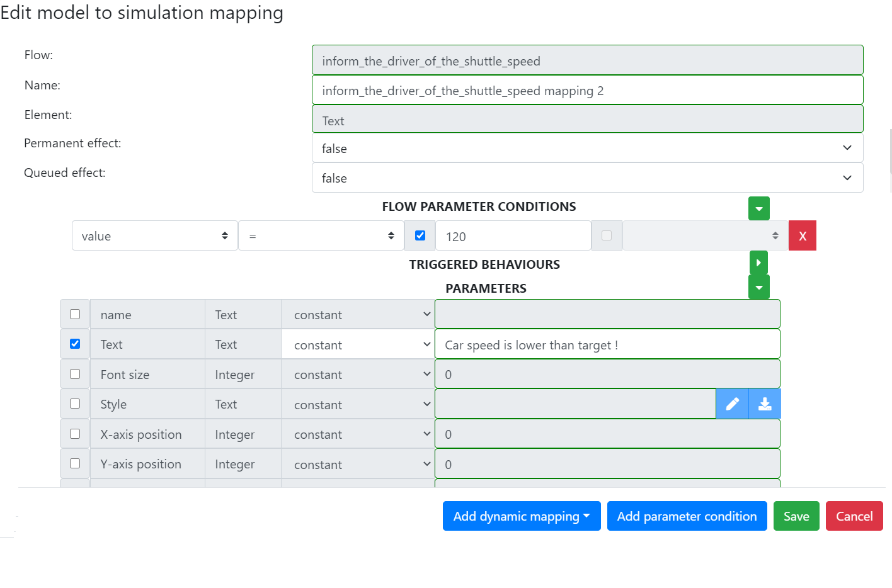This screenshot has height=588, width=892.
Task: Click the 'Integer' type cell in Font size row
Action: coord(243,374)
